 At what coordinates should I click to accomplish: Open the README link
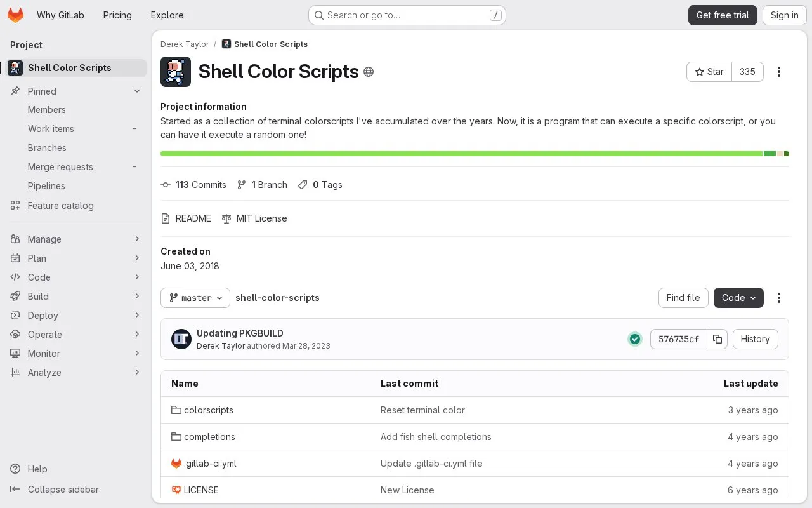pyautogui.click(x=186, y=218)
